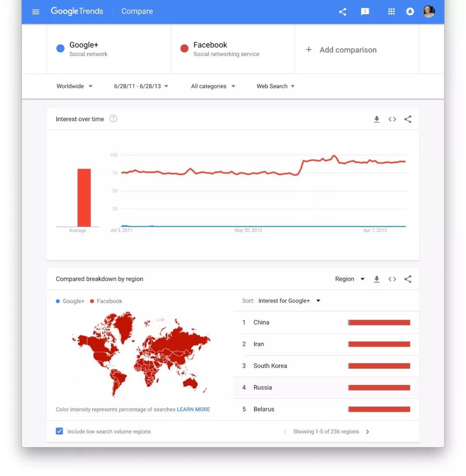Open the Worldwide location dropdown
Image resolution: width=466 pixels, height=476 pixels.
tap(74, 86)
